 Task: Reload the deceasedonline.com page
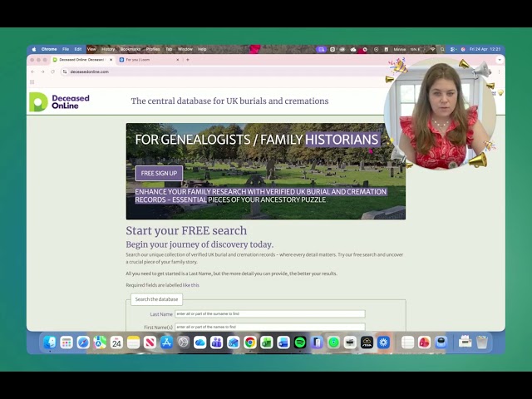[x=52, y=71]
